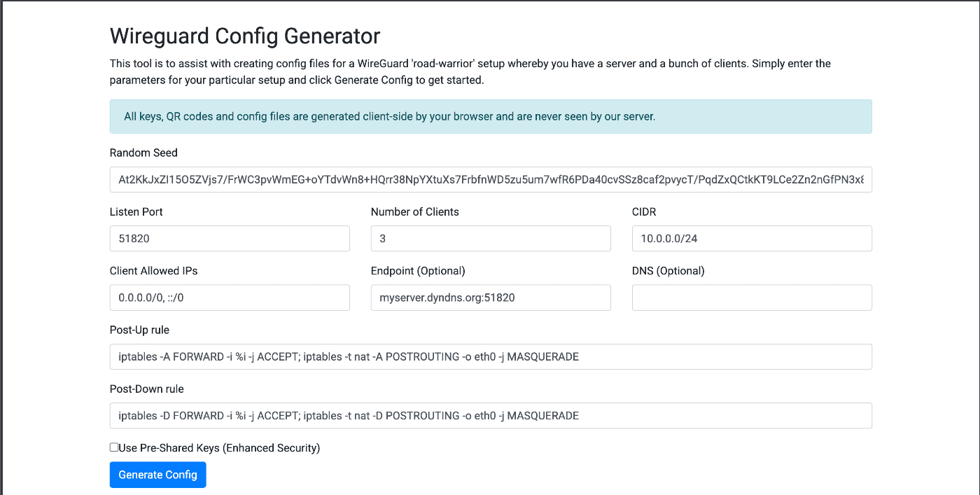Select the CIDR field containing 10.0.0.0/24
Screen dimensions: 980x495
click(x=751, y=238)
